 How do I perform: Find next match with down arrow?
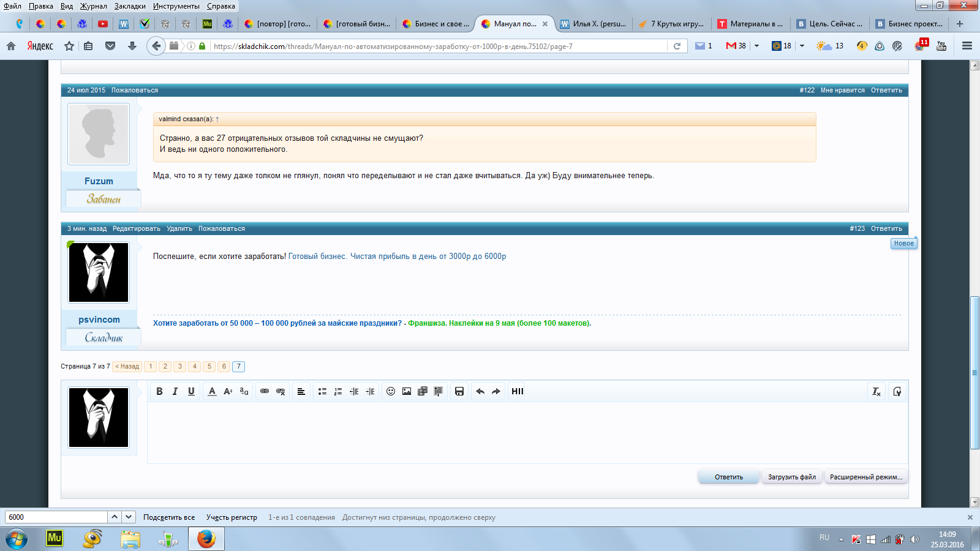coord(129,517)
